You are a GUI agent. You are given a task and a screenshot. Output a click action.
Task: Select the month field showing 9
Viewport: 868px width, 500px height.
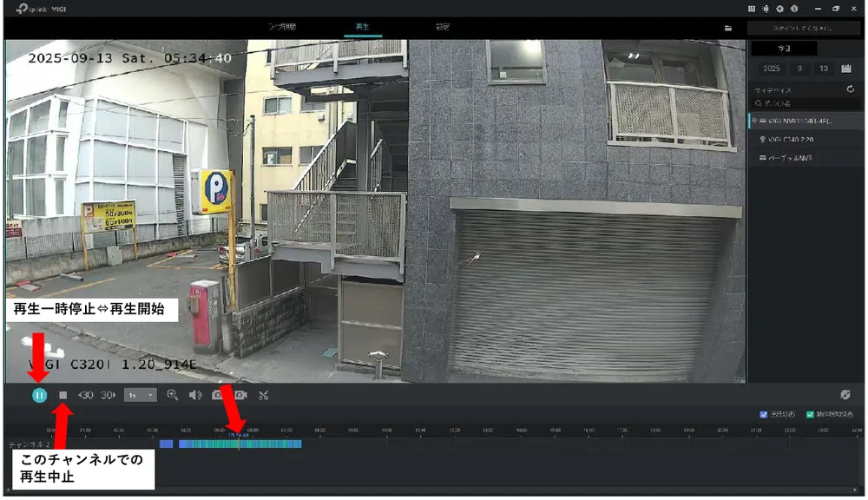tap(799, 69)
